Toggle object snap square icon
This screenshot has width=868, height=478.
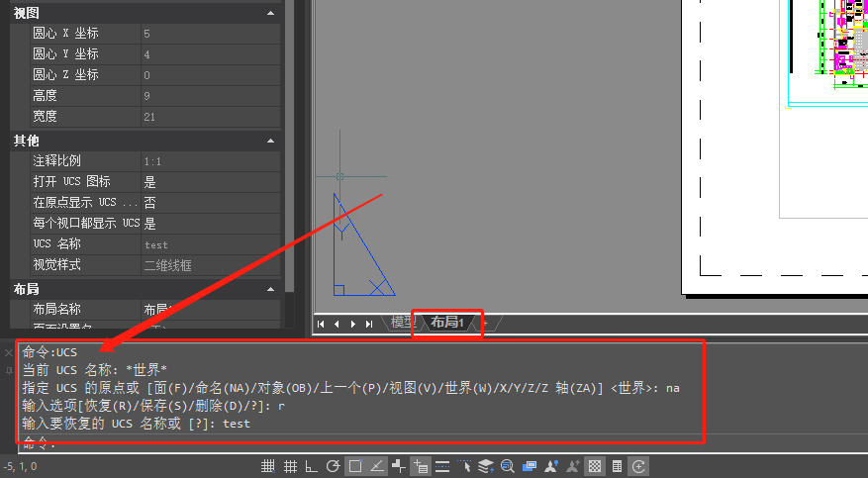point(355,466)
